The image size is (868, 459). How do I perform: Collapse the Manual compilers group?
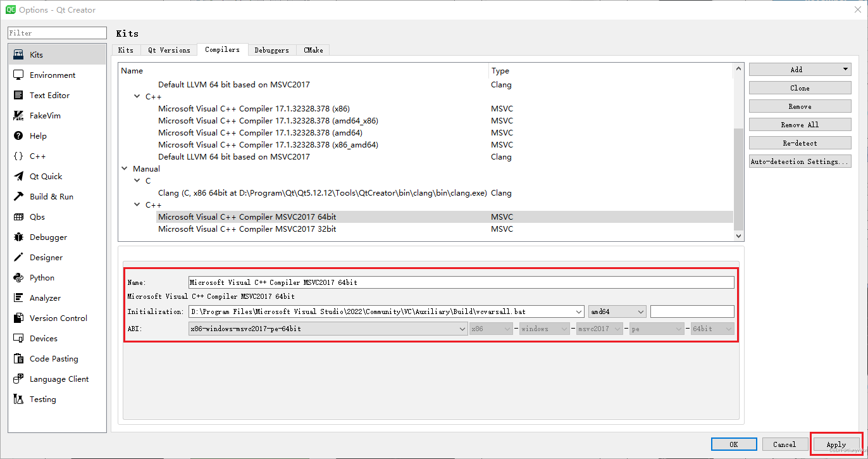click(x=125, y=169)
